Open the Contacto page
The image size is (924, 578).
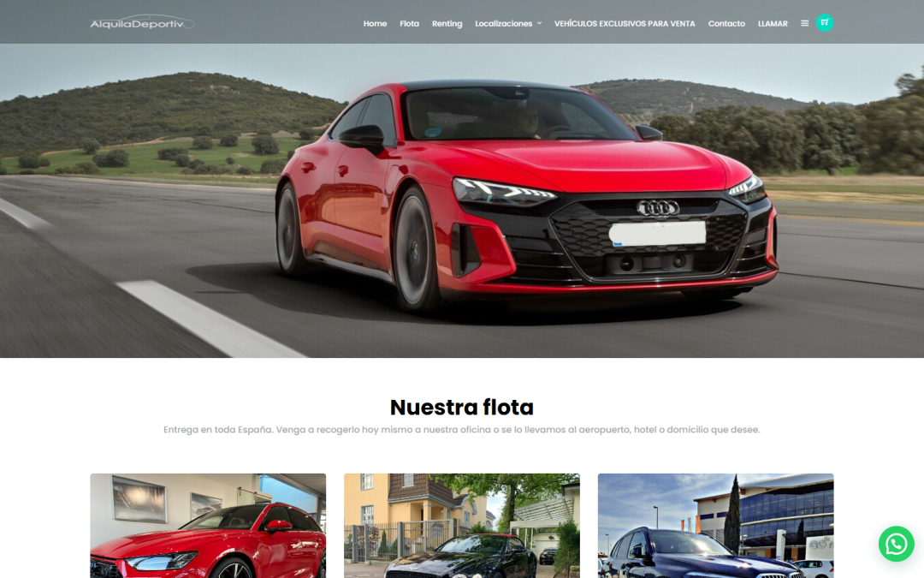tap(726, 23)
